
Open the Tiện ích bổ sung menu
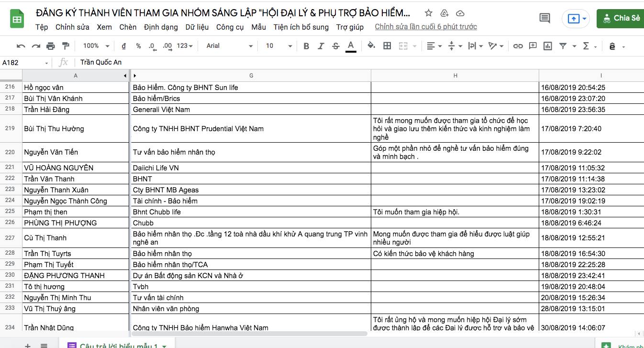(301, 27)
